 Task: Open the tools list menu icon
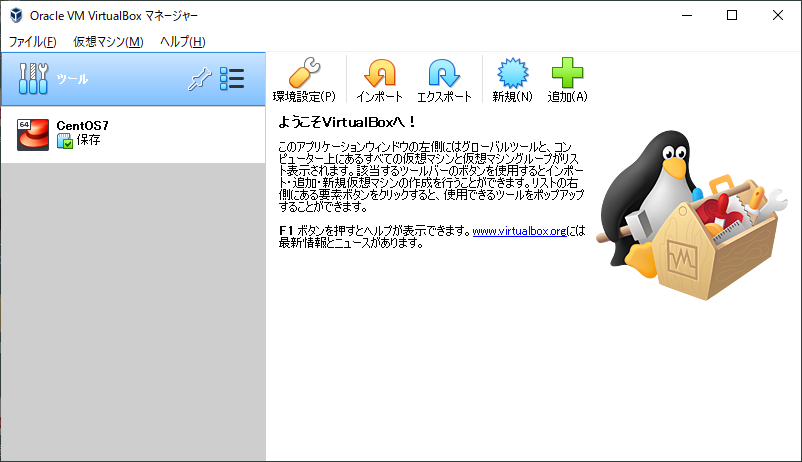(x=232, y=79)
